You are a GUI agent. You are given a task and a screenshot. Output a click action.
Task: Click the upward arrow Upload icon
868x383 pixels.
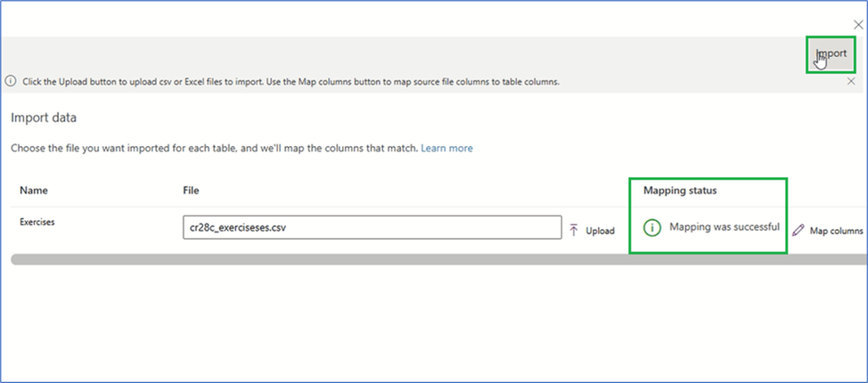tap(574, 230)
